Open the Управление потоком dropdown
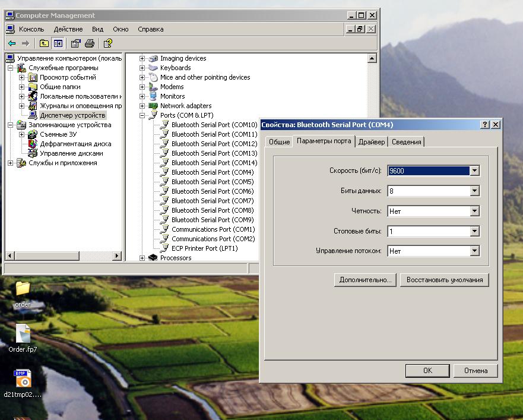Screen dimensions: 523x420 point(474,251)
